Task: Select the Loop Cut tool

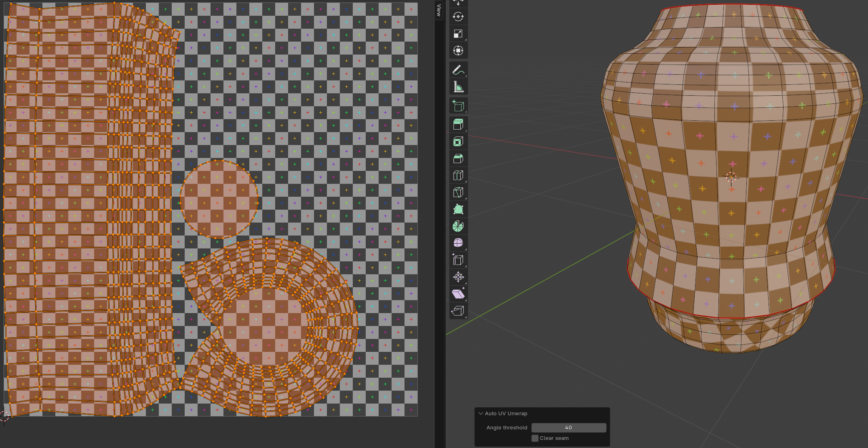Action: (x=458, y=175)
